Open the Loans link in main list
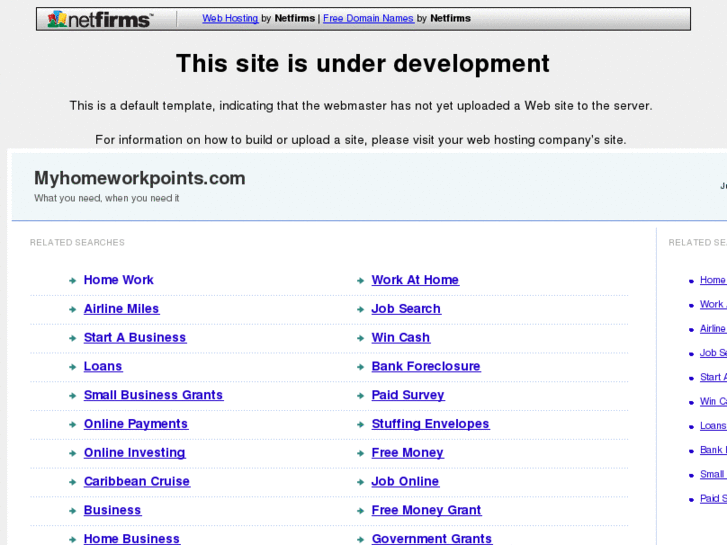Viewport: 727px width, 545px height. point(103,366)
